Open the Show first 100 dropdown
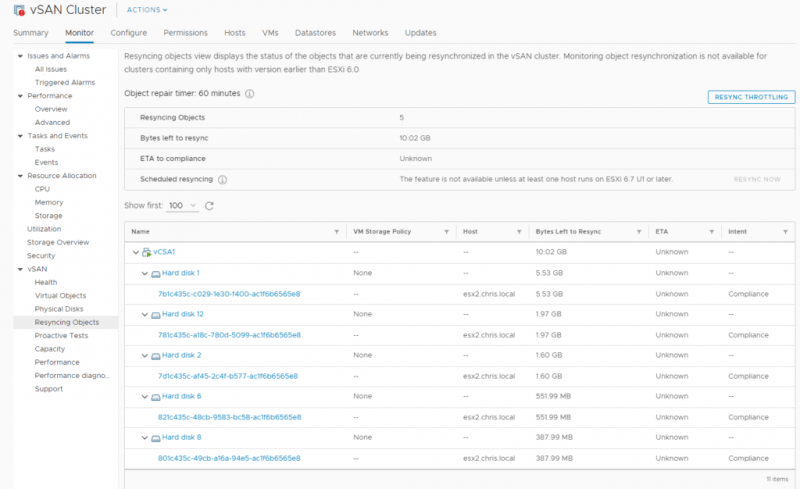The width and height of the screenshot is (800, 489). tap(182, 205)
